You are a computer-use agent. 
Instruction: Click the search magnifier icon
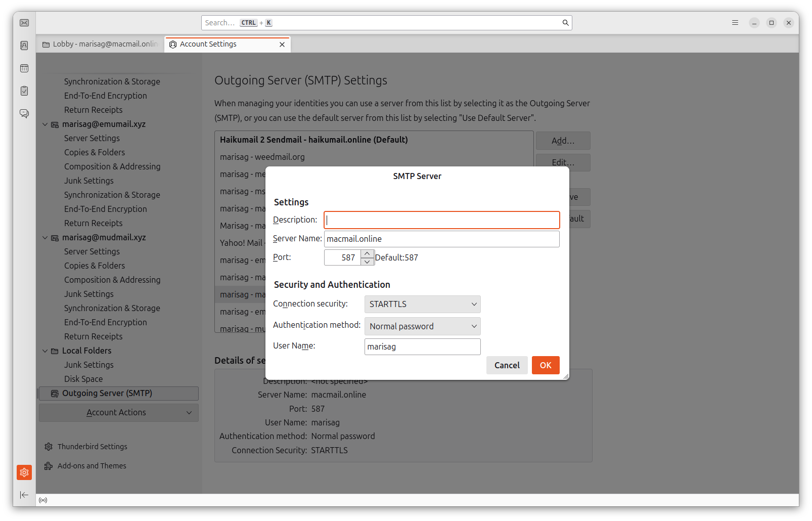pos(565,23)
